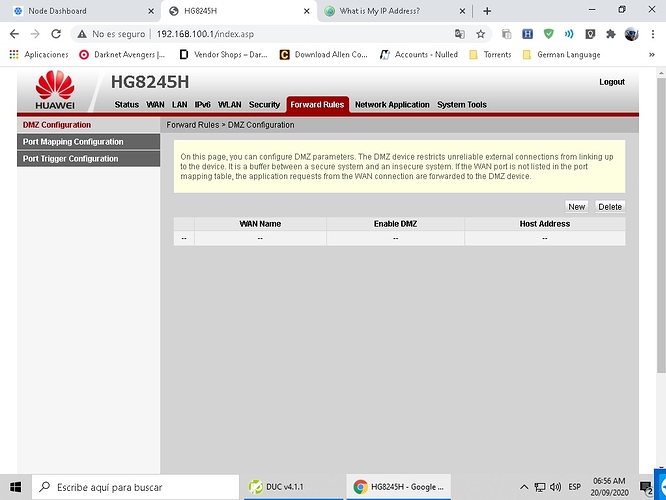
Task: Click the Logout link
Action: point(612,82)
